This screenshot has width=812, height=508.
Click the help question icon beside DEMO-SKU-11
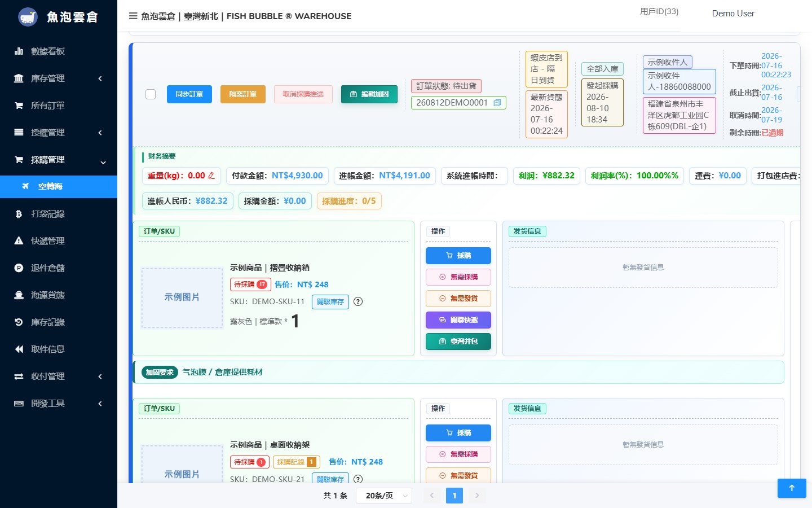click(358, 301)
